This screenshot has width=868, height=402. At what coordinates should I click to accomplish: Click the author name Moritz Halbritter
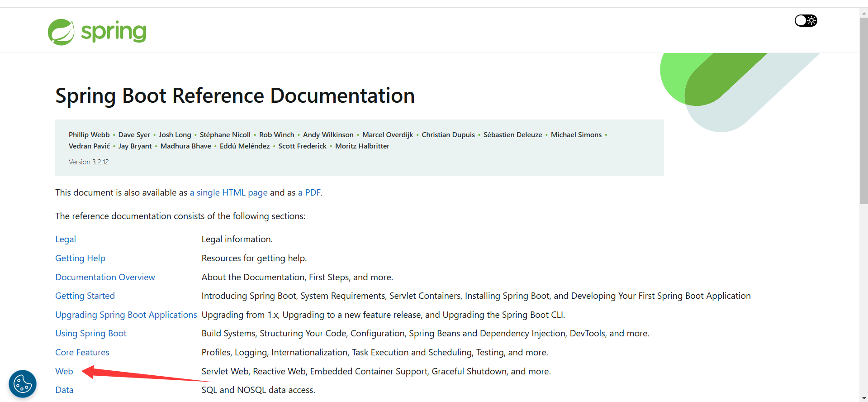362,146
